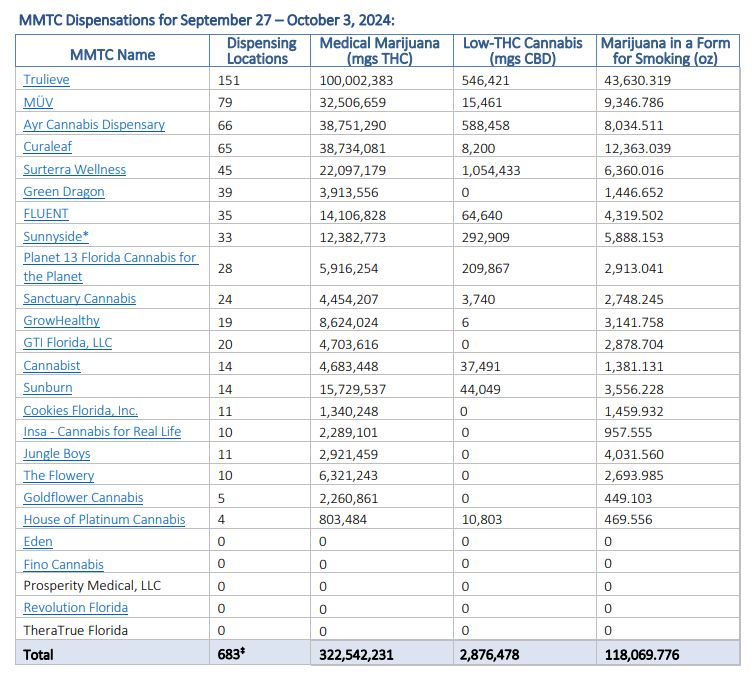Open Ayr Cannabis Dispensary link

click(x=94, y=125)
